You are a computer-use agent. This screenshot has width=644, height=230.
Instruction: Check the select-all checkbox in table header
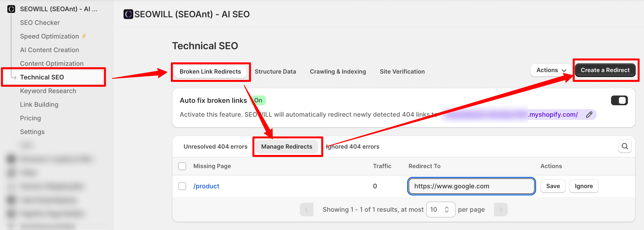(x=182, y=166)
